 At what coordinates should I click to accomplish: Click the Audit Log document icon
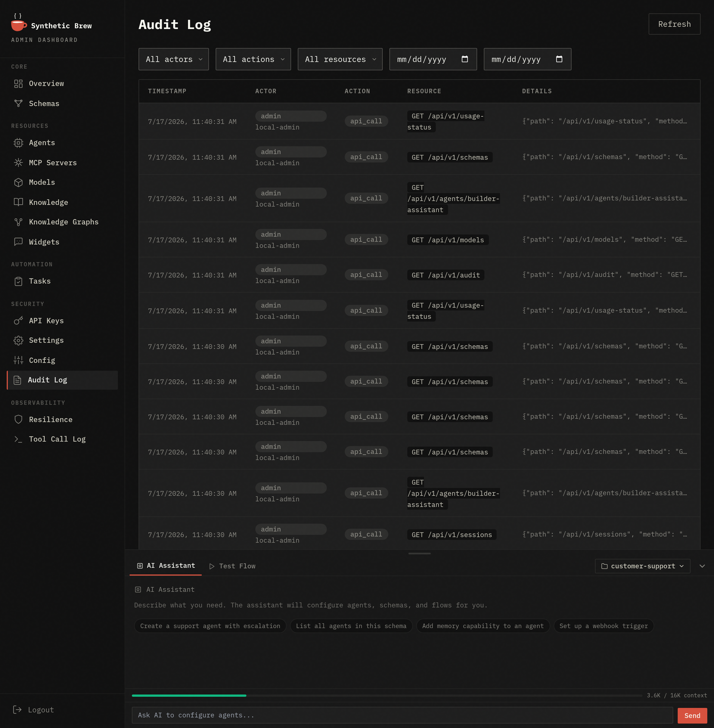(17, 380)
